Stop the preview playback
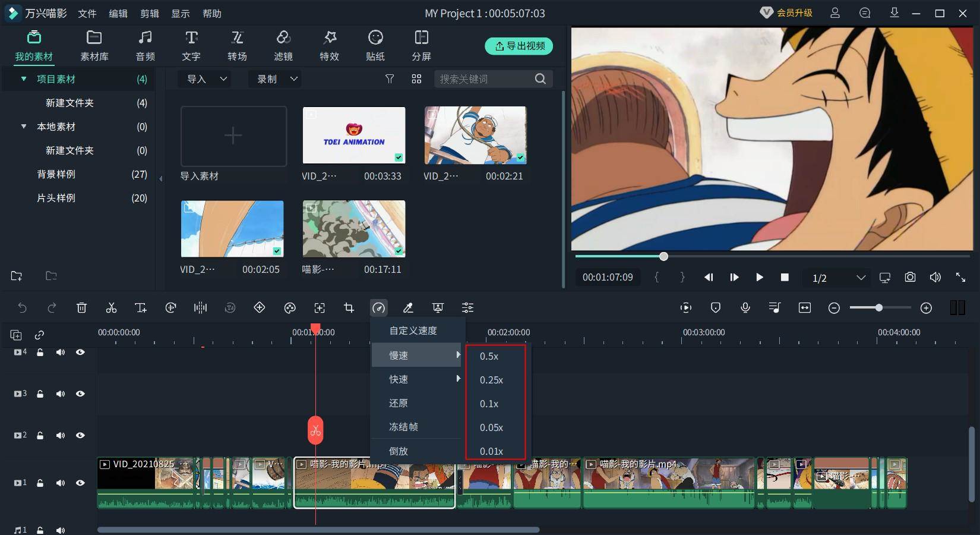 785,277
